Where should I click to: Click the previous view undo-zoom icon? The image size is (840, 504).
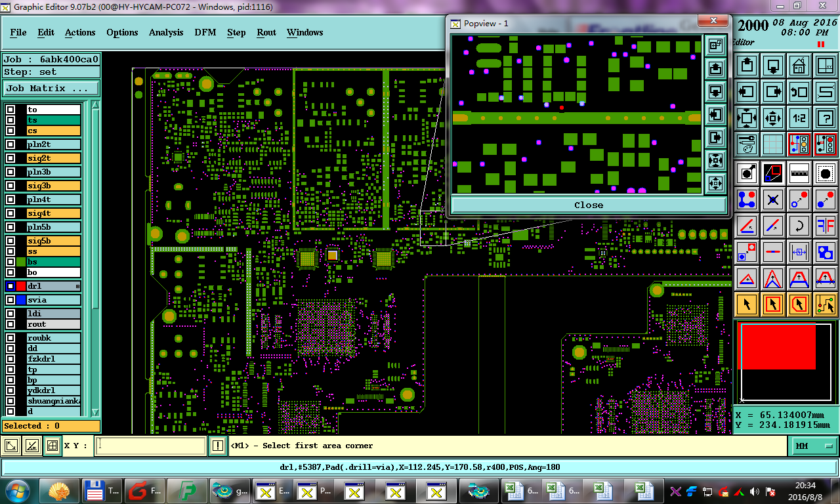point(799,92)
